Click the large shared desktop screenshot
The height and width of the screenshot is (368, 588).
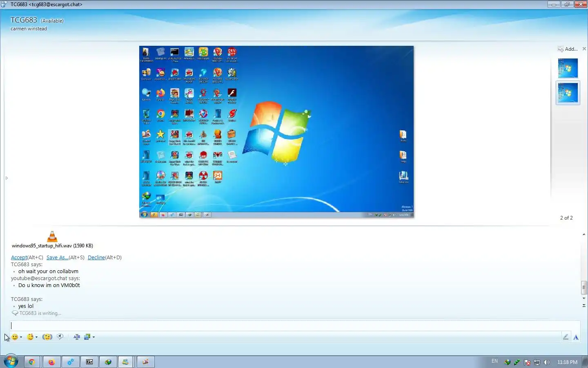click(x=276, y=132)
